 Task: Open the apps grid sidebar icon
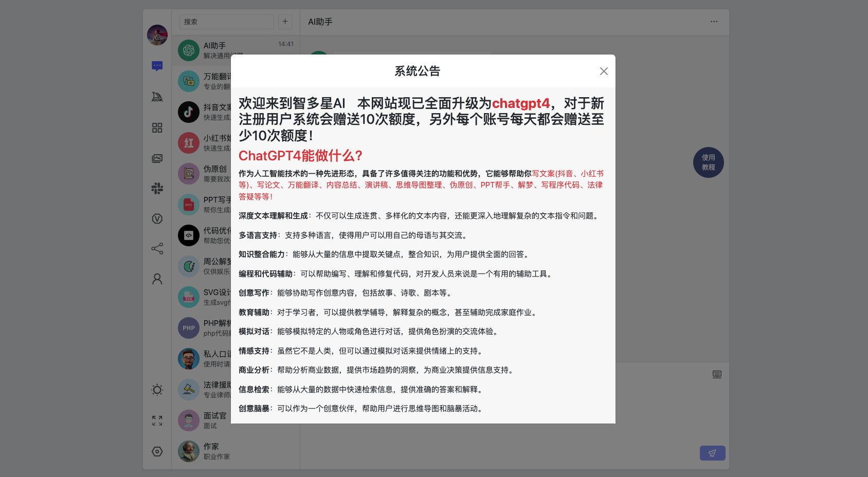[157, 127]
